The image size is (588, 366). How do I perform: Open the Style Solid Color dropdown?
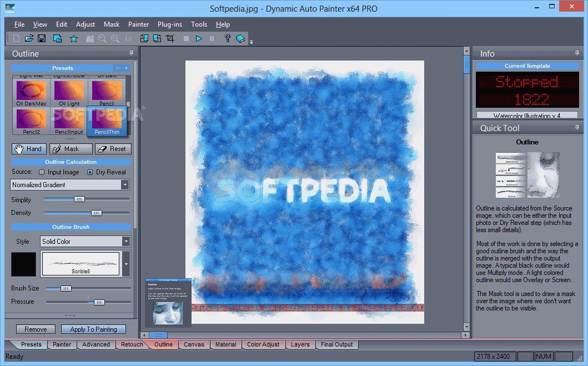click(85, 241)
